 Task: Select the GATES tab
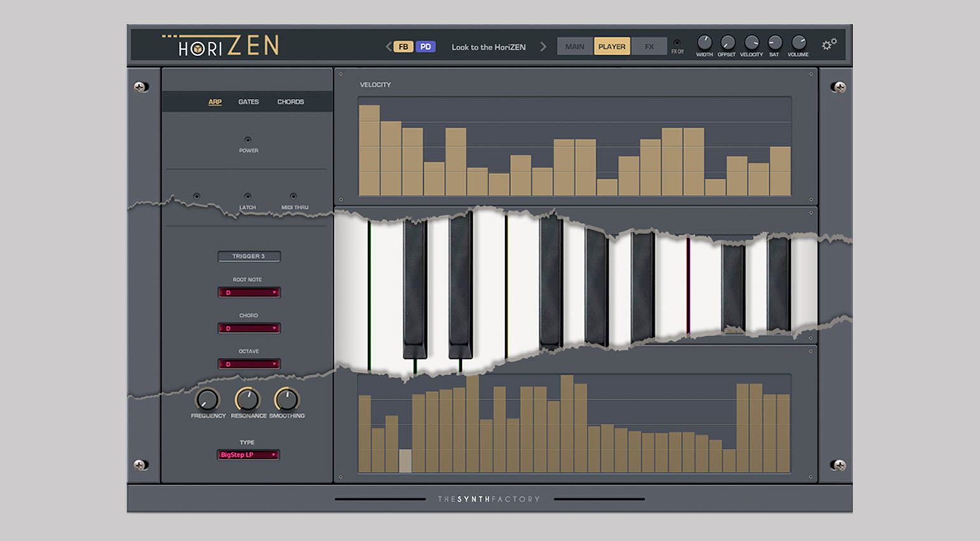click(249, 102)
